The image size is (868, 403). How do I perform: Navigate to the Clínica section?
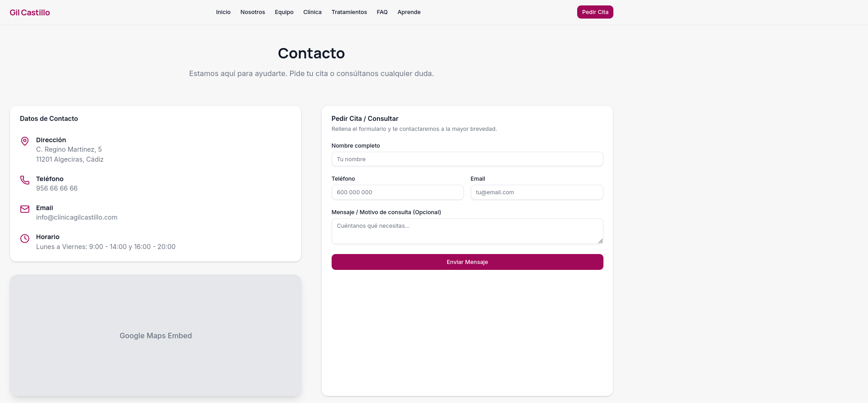pos(313,12)
